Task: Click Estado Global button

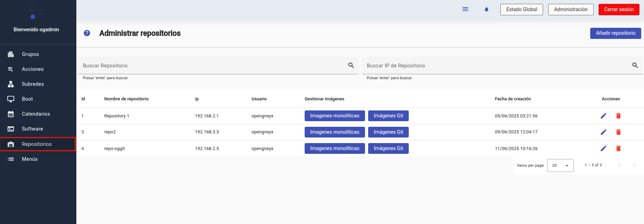Action: (x=521, y=9)
